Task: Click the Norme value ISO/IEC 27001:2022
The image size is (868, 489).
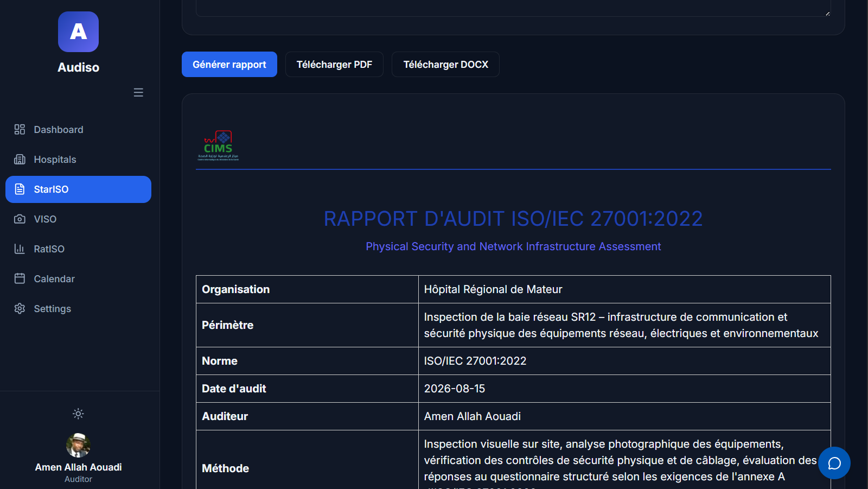Action: pyautogui.click(x=475, y=361)
